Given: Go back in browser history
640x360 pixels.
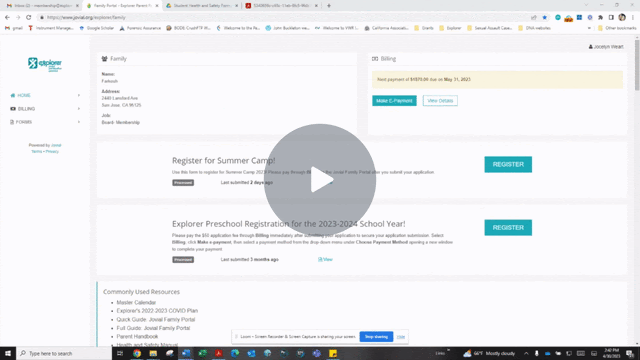Looking at the screenshot, I should coord(7,18).
